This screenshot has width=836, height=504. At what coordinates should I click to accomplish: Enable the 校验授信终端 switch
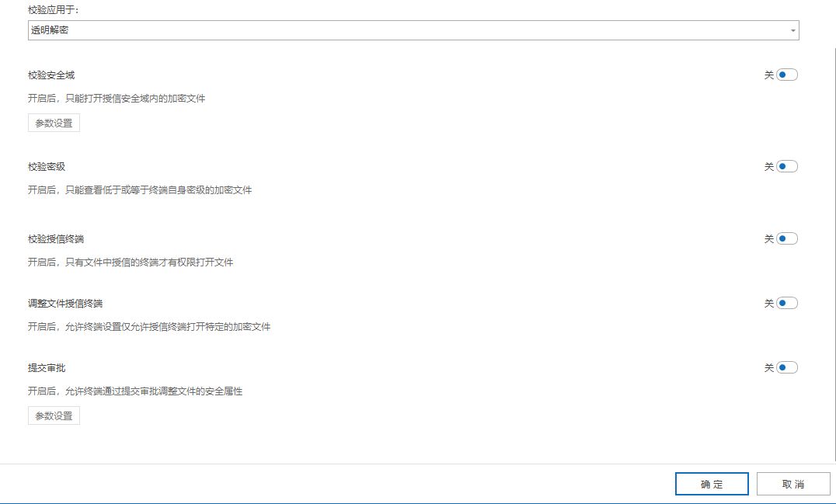tap(787, 238)
